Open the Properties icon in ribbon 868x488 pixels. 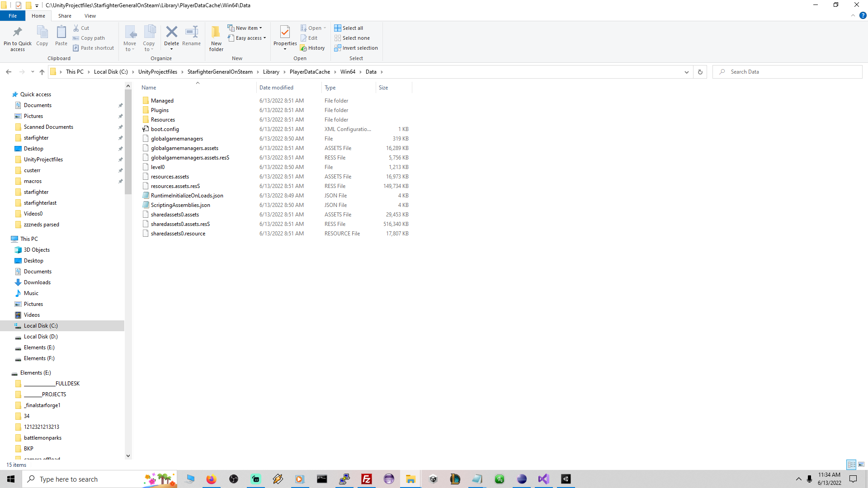tap(285, 33)
